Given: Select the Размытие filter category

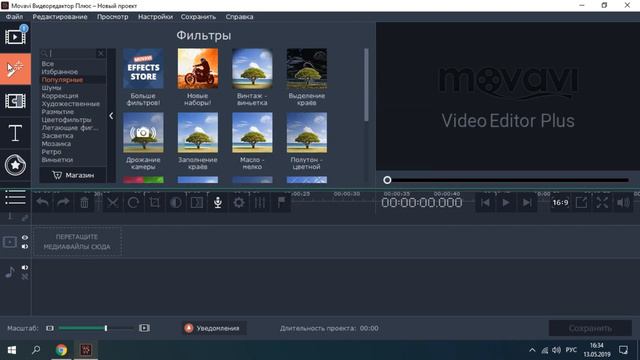Looking at the screenshot, I should click(x=58, y=112).
